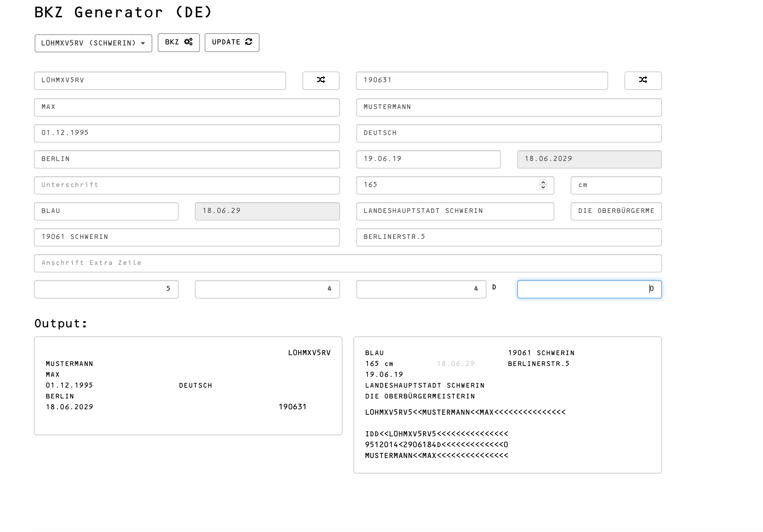Click DEUTSCH in the front output card
763x532 pixels.
(x=196, y=385)
